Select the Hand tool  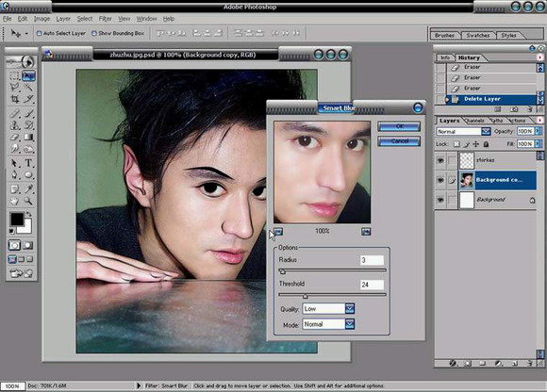tap(15, 201)
